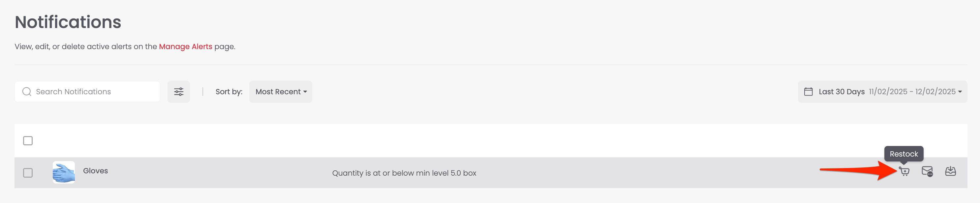980x203 pixels.
Task: Click the calendar icon in date picker
Action: (809, 92)
